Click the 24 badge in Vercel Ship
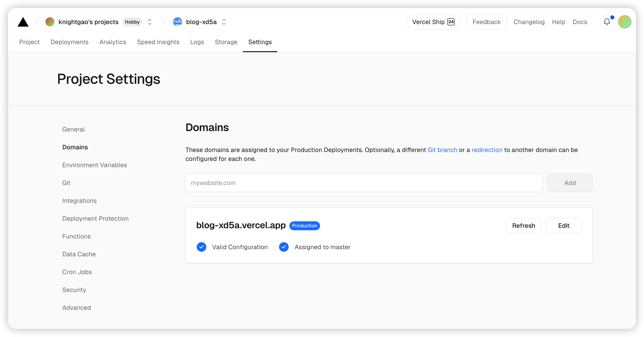644x337 pixels. (451, 22)
